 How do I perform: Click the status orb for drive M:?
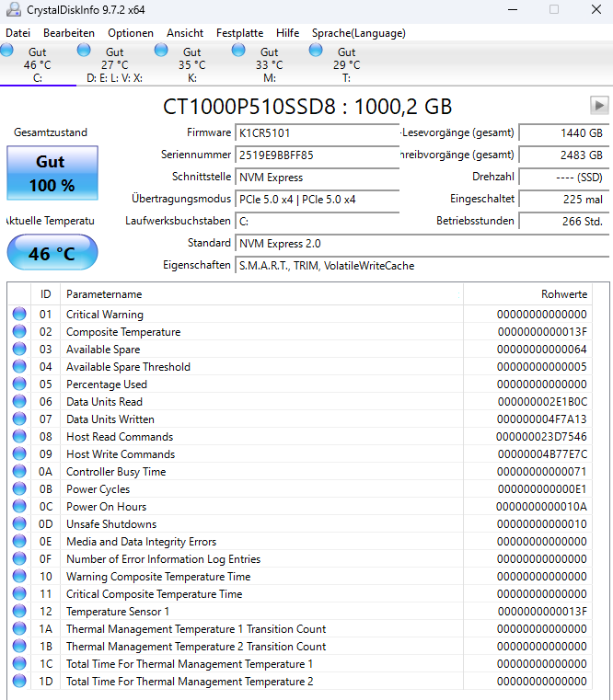[238, 50]
